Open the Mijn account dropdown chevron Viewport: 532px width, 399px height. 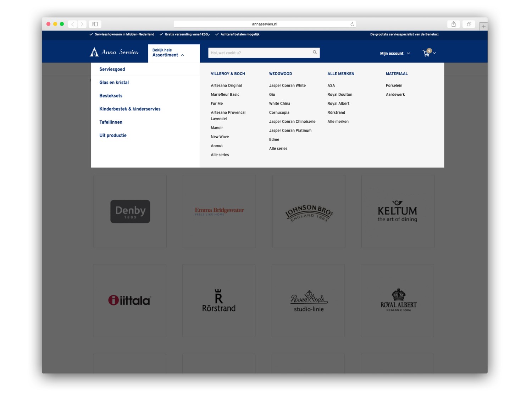409,53
